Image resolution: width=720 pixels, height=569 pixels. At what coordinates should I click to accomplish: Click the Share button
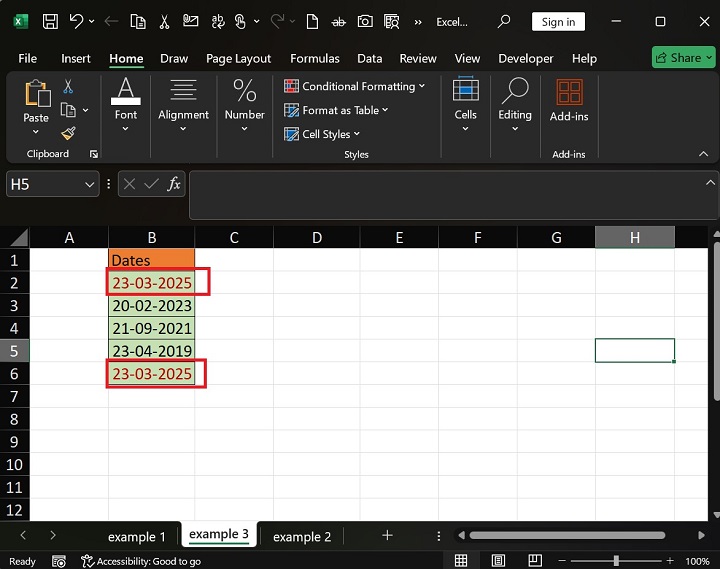click(684, 57)
